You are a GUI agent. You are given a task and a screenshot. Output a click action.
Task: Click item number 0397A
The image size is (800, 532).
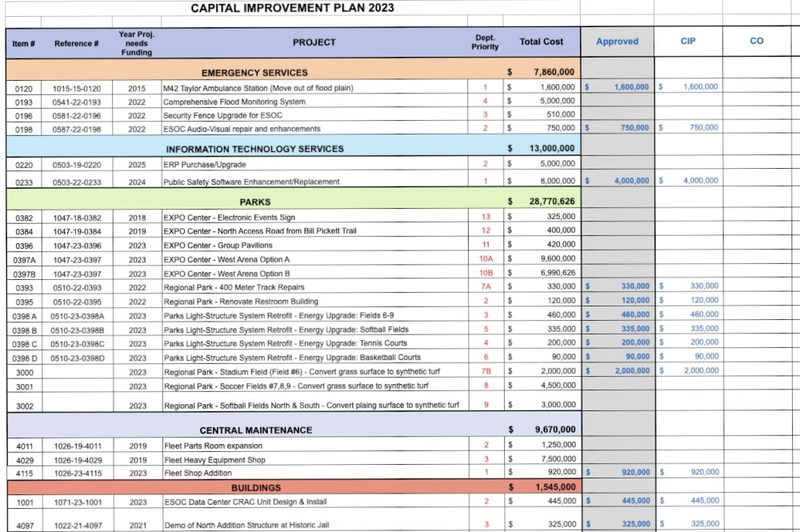point(25,260)
